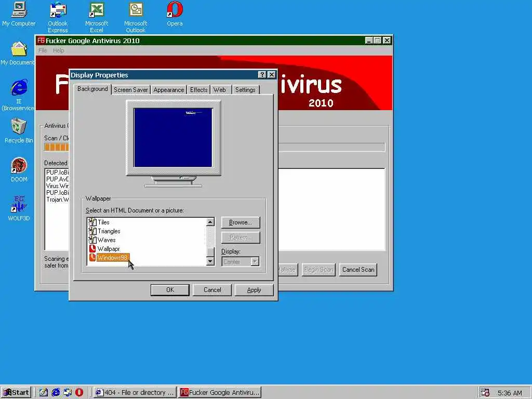Click the Start button
The height and width of the screenshot is (399, 532).
click(16, 393)
